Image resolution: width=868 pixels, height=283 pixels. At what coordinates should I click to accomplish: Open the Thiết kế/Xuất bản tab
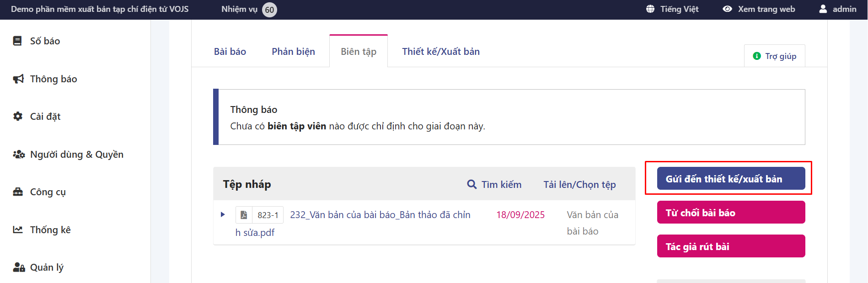point(441,52)
